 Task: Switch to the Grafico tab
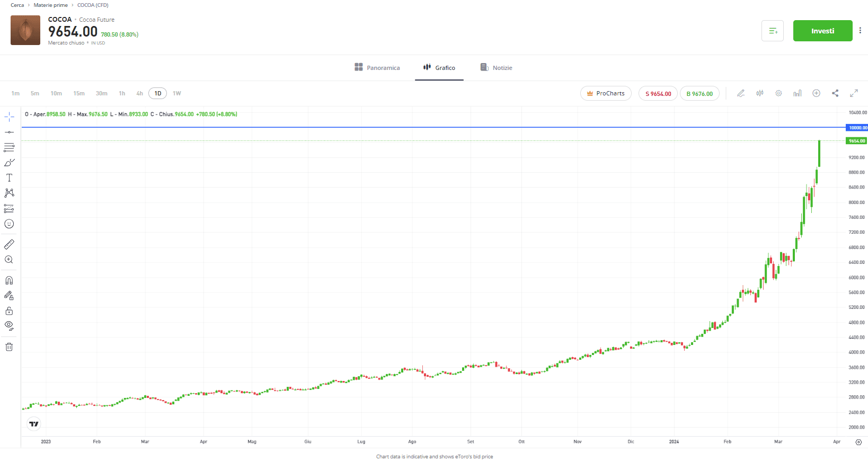coord(439,68)
